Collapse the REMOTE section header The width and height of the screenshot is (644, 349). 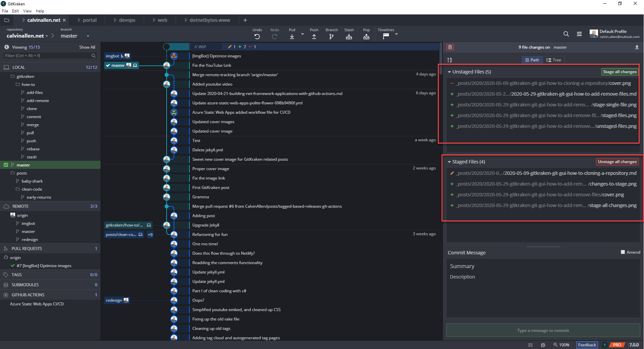[50, 206]
